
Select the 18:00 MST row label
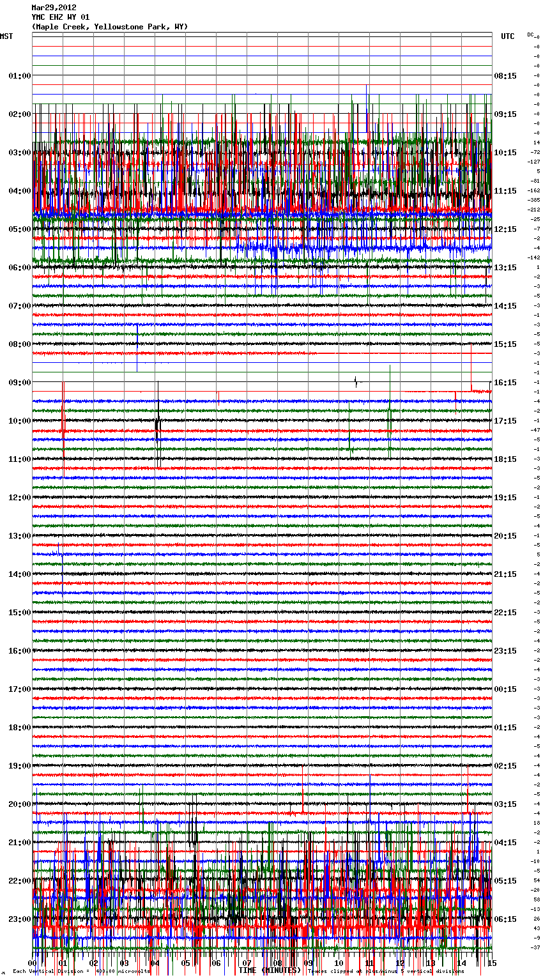pyautogui.click(x=20, y=728)
